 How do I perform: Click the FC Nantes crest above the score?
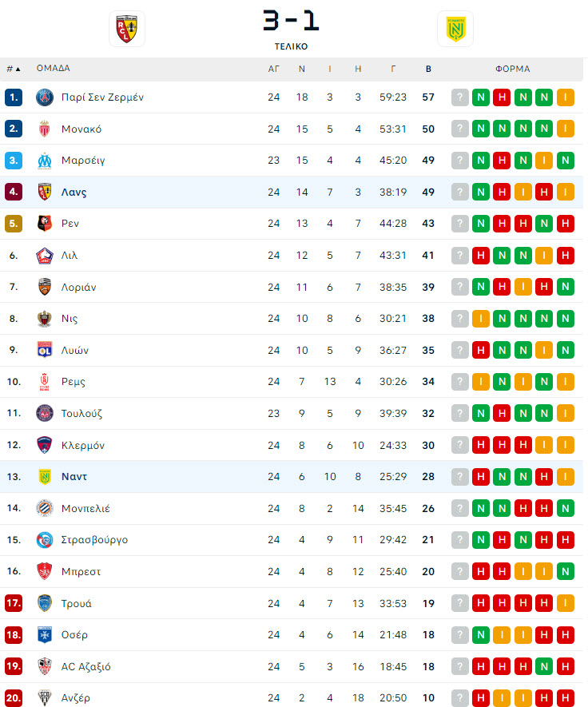point(455,29)
